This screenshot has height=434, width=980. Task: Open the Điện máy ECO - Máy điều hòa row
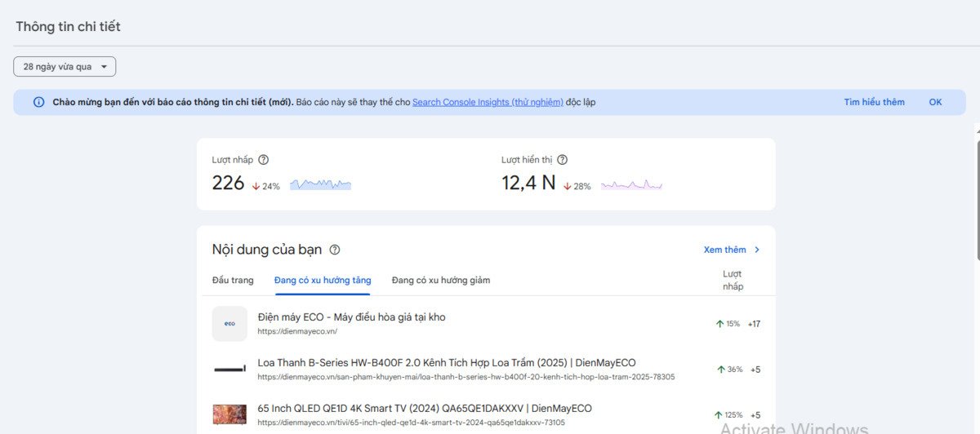click(x=351, y=317)
